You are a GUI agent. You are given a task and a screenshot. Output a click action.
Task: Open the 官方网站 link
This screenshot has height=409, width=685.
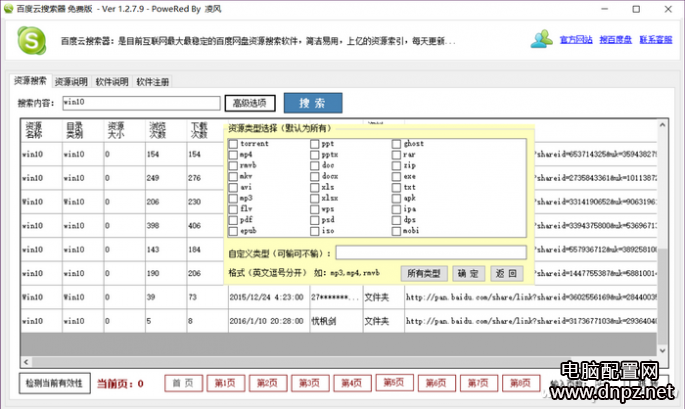click(x=576, y=40)
